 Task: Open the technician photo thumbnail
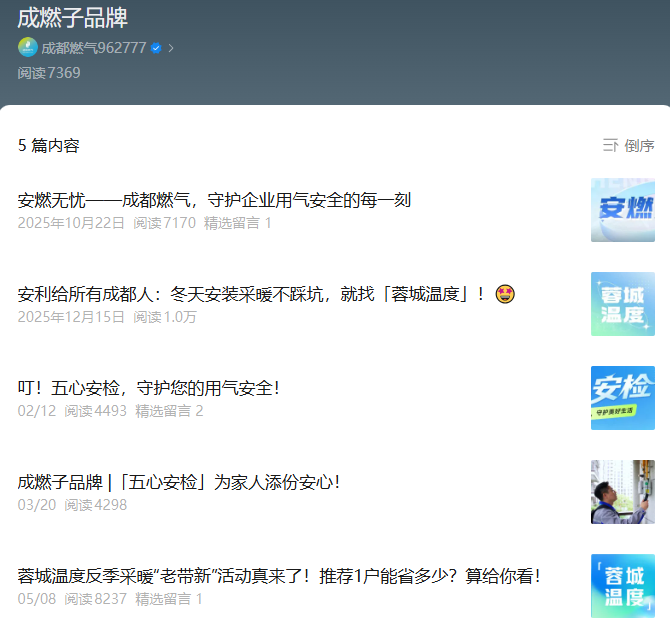coord(623,492)
